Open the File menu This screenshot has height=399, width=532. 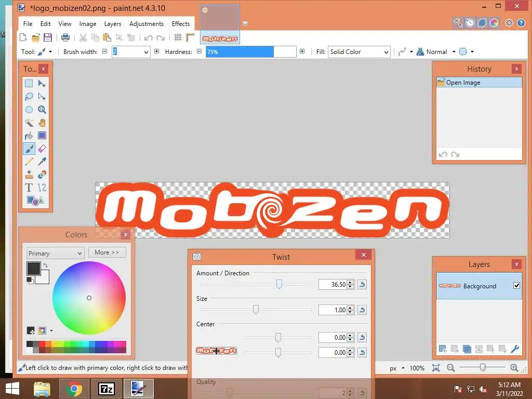[28, 24]
